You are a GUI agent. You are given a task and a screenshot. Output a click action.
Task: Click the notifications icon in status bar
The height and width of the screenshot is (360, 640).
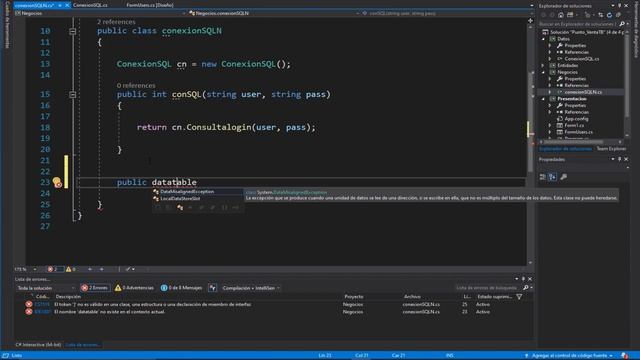coord(624,356)
